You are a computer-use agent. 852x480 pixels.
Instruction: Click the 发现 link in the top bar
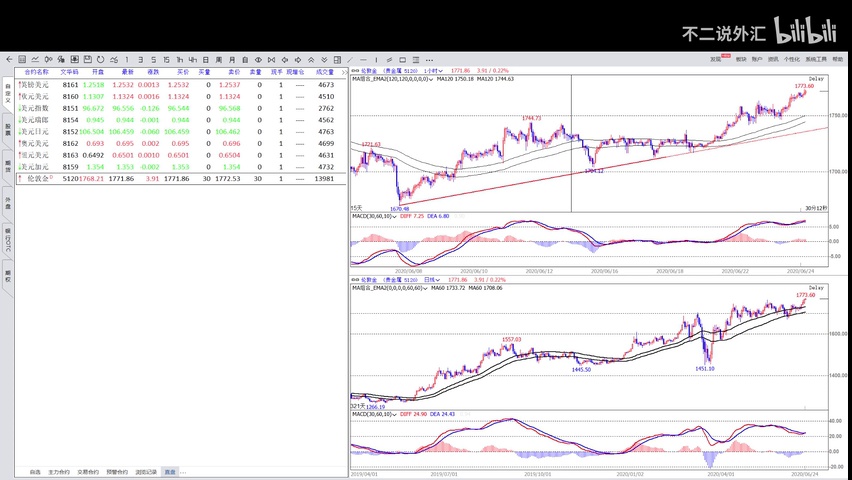click(716, 59)
